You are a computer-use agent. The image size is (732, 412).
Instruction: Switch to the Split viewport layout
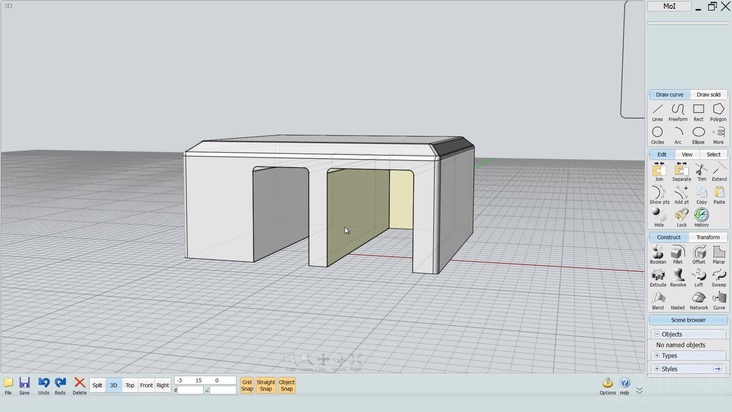click(97, 385)
